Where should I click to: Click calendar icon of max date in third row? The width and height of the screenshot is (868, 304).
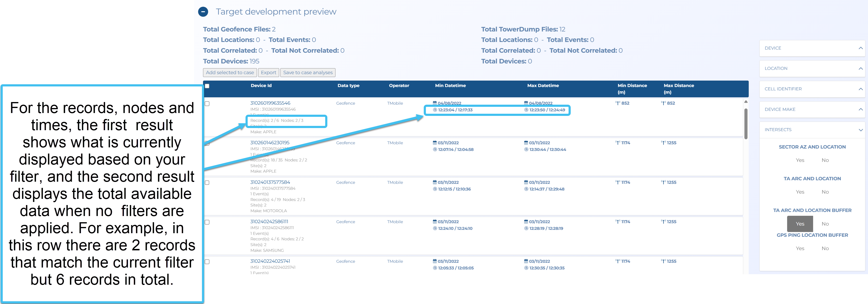[526, 182]
